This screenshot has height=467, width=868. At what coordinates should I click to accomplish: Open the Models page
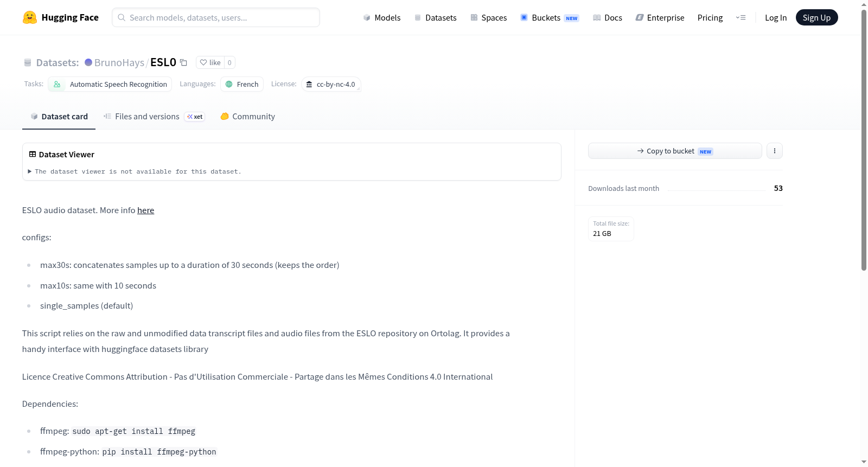click(382, 17)
